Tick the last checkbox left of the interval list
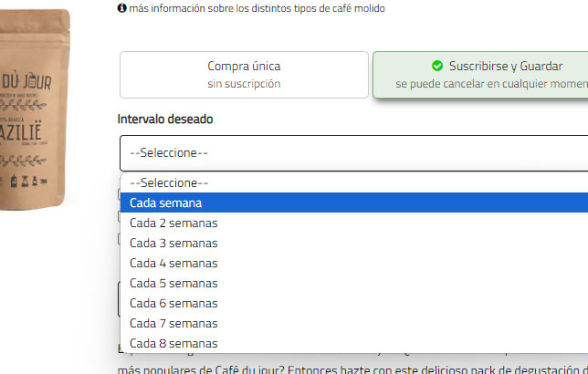 click(120, 239)
